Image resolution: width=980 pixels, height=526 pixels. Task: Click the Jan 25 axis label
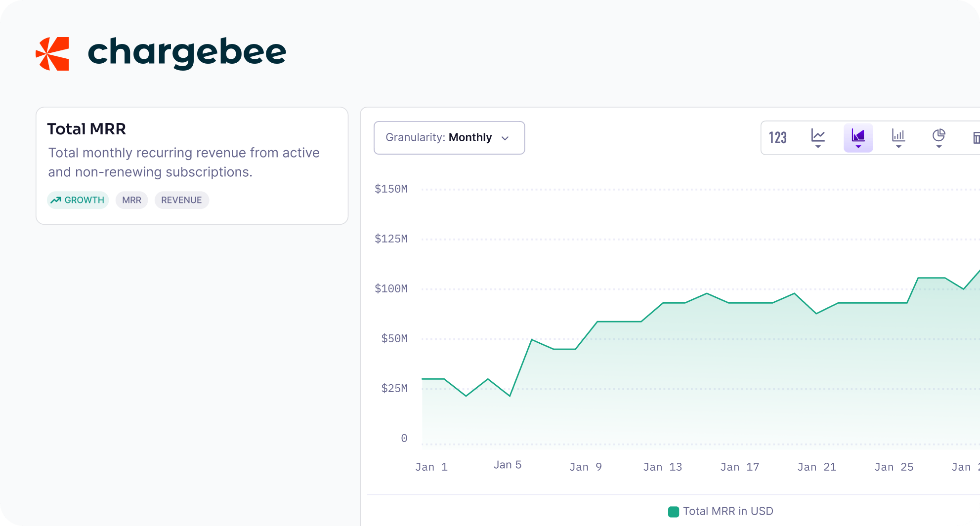tap(894, 467)
